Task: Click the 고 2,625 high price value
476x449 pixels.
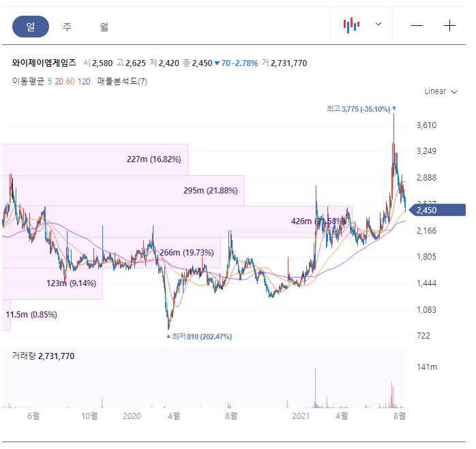Action: 131,63
